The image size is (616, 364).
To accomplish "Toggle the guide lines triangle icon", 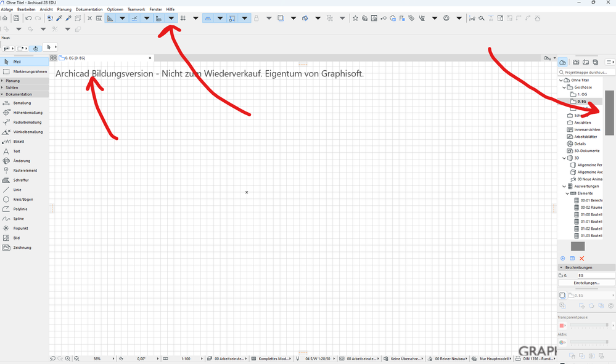I will [x=110, y=18].
